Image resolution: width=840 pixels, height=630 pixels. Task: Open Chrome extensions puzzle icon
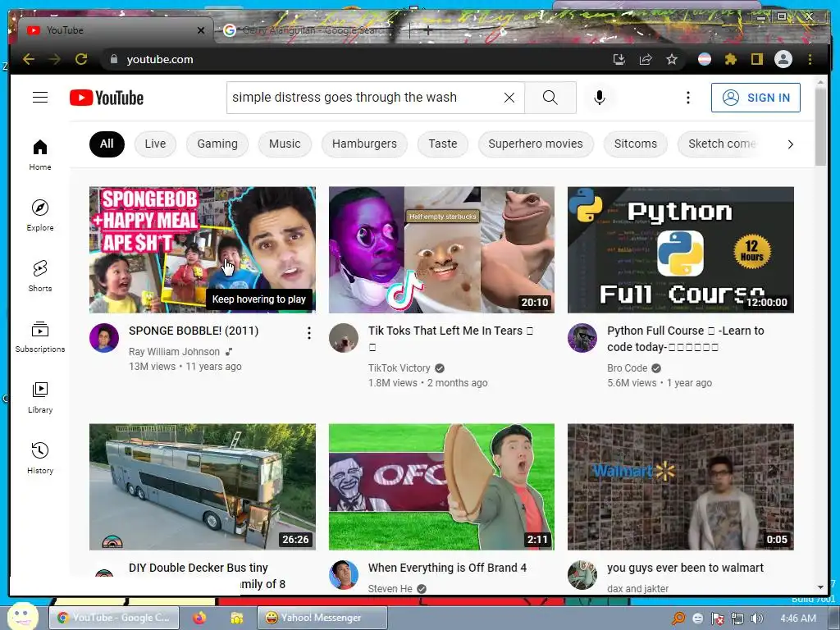click(x=731, y=59)
